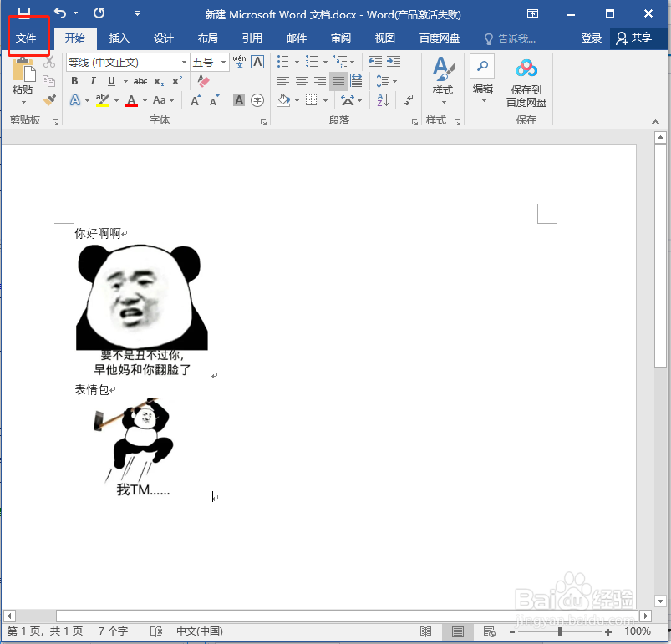The height and width of the screenshot is (644, 671).
Task: Click the Copy icon in clipboard group
Action: pos(49,81)
